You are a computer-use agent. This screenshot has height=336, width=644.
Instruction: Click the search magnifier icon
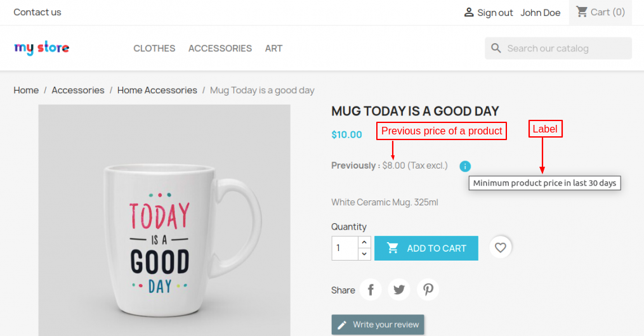coord(496,48)
